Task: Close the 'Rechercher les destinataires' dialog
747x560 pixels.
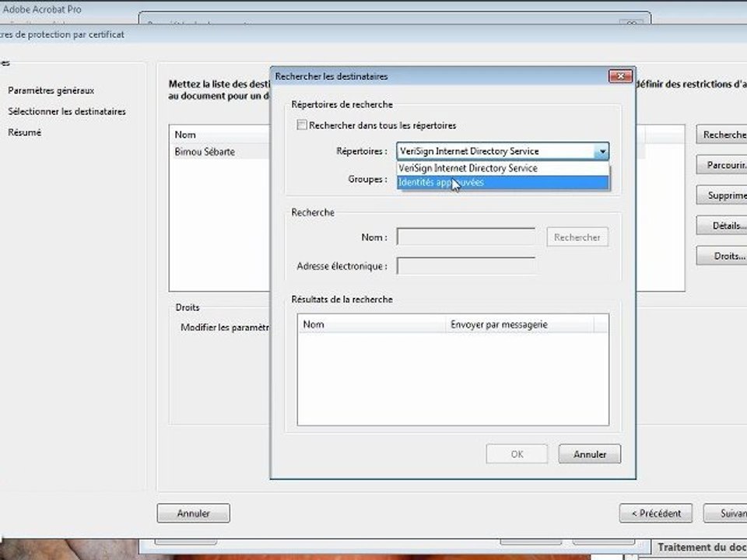Action: (x=620, y=76)
